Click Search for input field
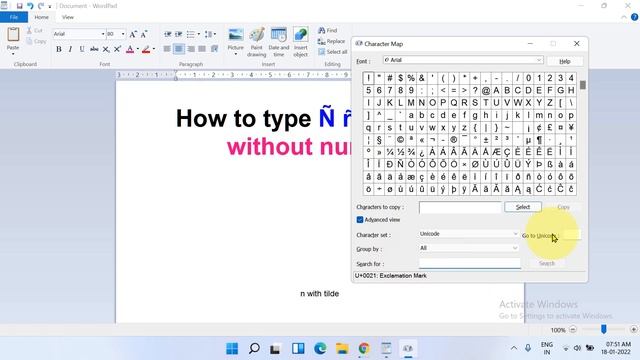 470,264
